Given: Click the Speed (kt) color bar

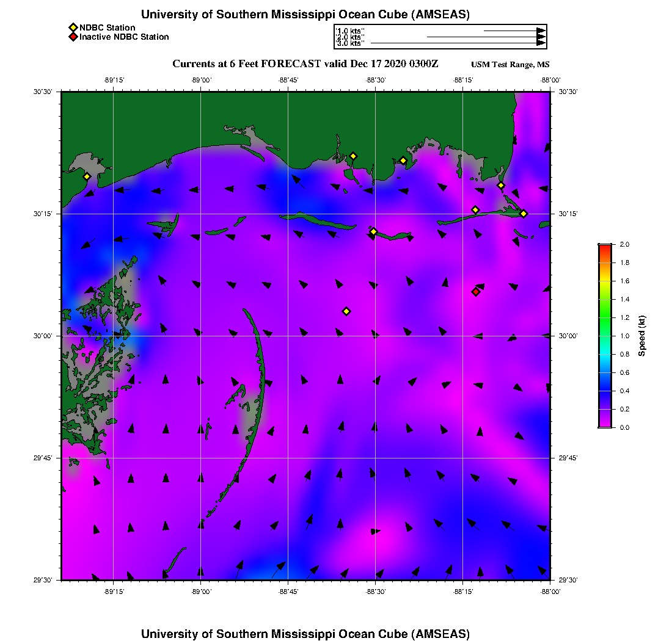Looking at the screenshot, I should point(604,336).
